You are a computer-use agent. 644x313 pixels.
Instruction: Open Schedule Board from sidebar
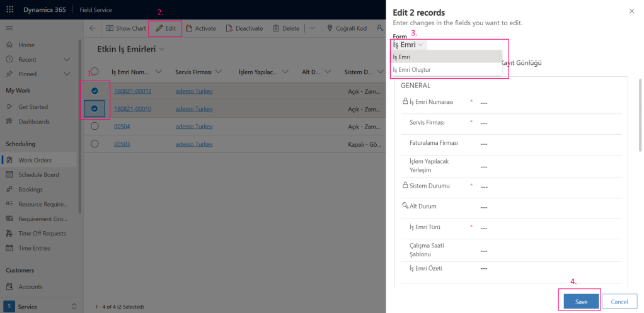38,174
